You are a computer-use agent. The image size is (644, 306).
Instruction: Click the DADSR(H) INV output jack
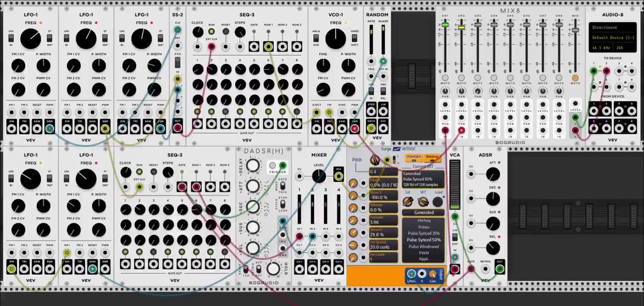(x=283, y=234)
